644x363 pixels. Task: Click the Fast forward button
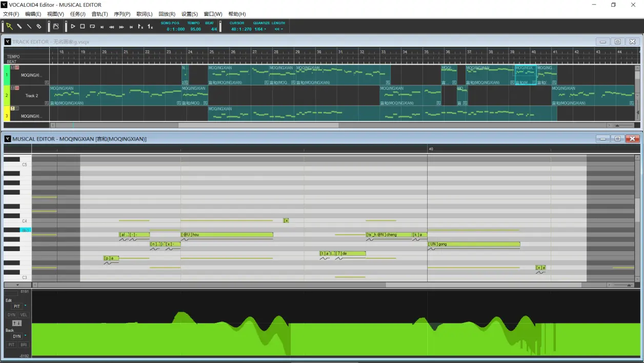[122, 27]
